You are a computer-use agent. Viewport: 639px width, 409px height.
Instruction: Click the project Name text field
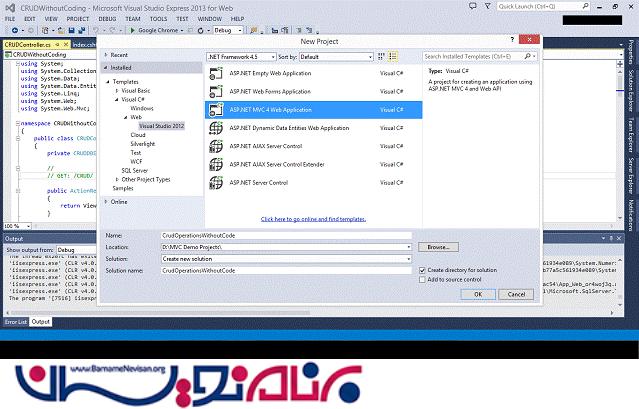point(286,235)
